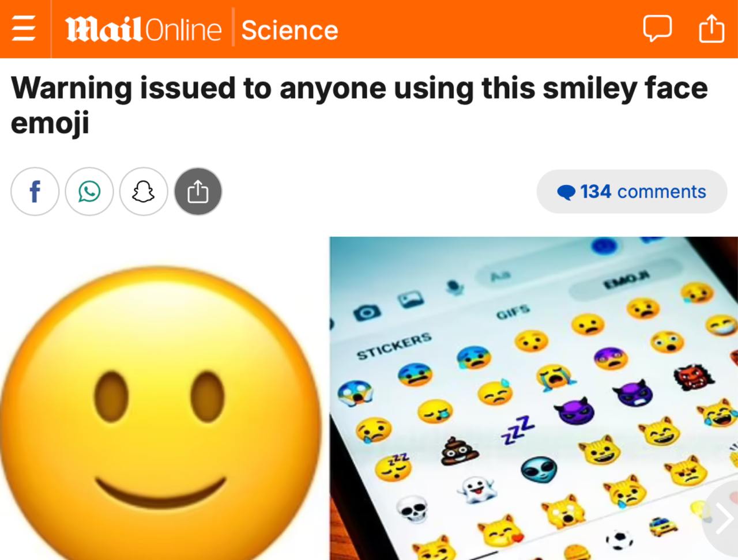Click the grey share button
The height and width of the screenshot is (560, 738).
point(198,191)
